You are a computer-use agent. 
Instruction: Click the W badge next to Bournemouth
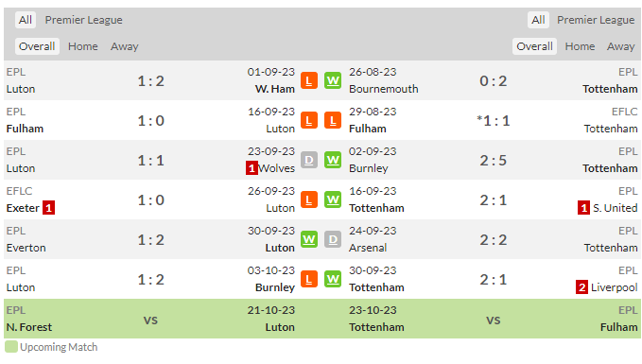point(333,80)
